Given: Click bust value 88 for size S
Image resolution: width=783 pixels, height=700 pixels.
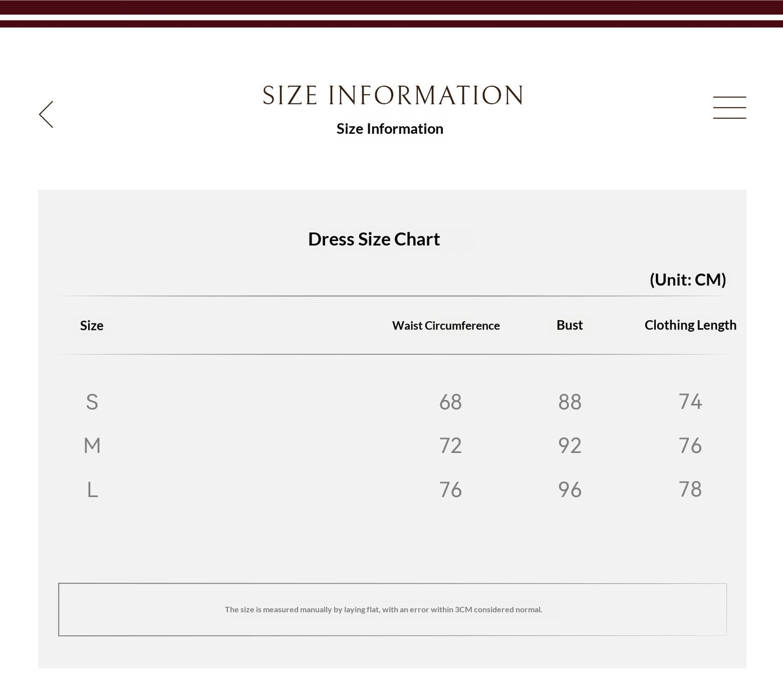Looking at the screenshot, I should [570, 402].
